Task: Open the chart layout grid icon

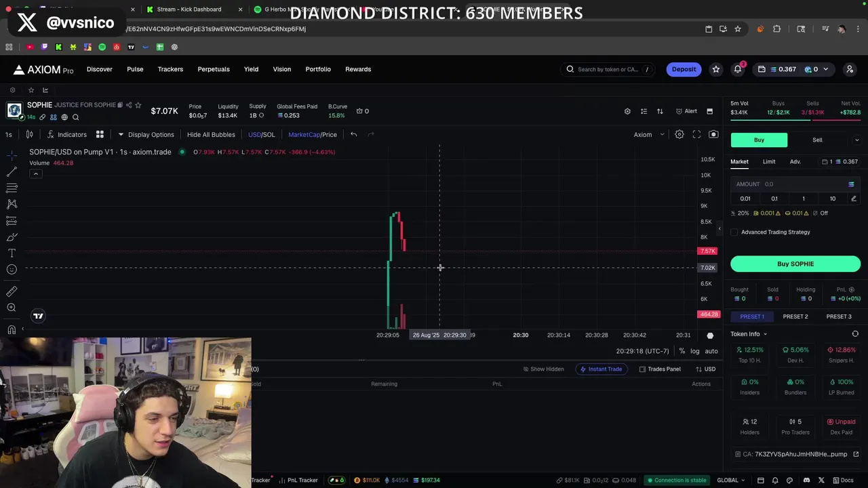Action: 100,134
